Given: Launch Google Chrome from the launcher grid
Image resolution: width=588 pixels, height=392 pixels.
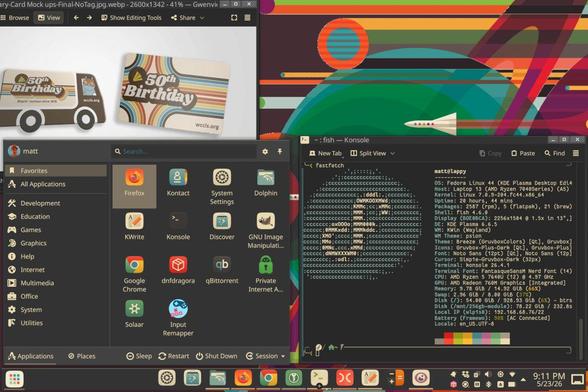Looking at the screenshot, I should click(134, 274).
